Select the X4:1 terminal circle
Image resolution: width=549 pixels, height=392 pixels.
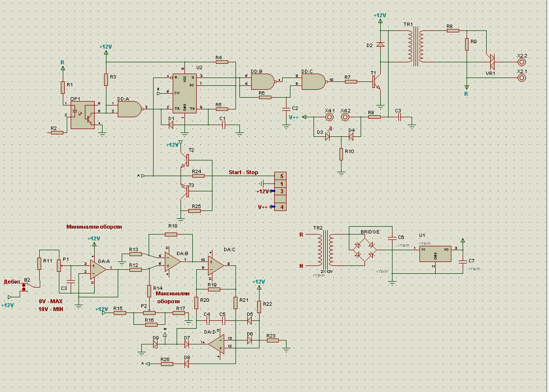pyautogui.click(x=329, y=117)
